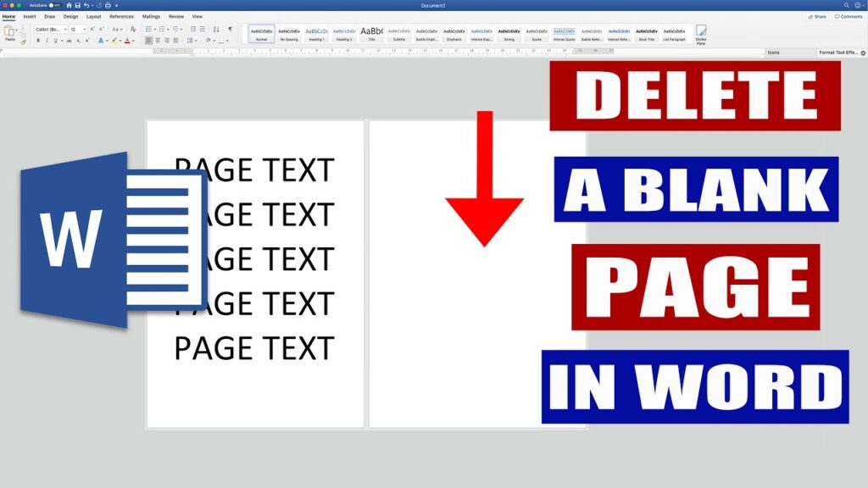
Task: Click the last PAGE TEXT line
Action: click(x=254, y=348)
